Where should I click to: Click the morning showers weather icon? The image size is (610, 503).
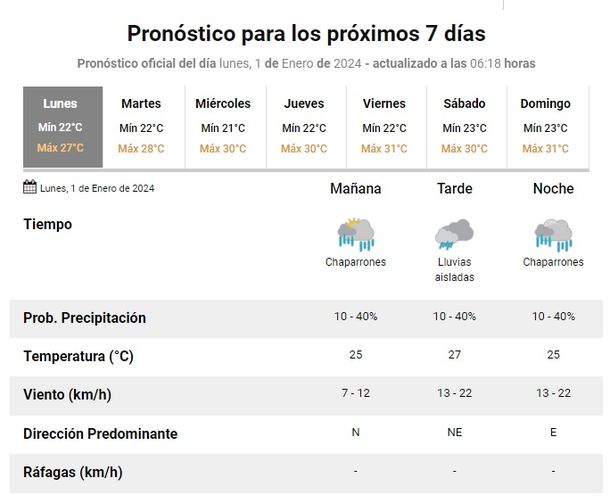[355, 234]
